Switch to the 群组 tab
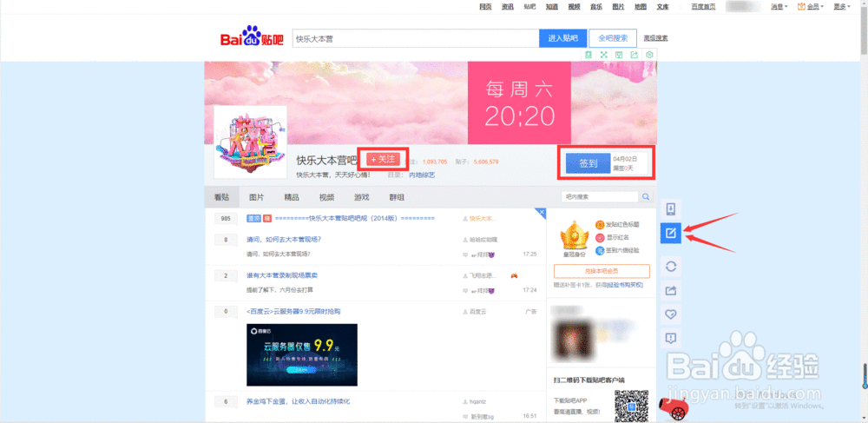This screenshot has height=423, width=868. coord(397,197)
